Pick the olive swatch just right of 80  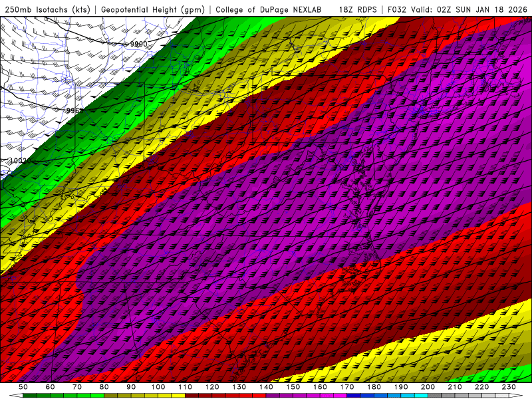(110, 395)
